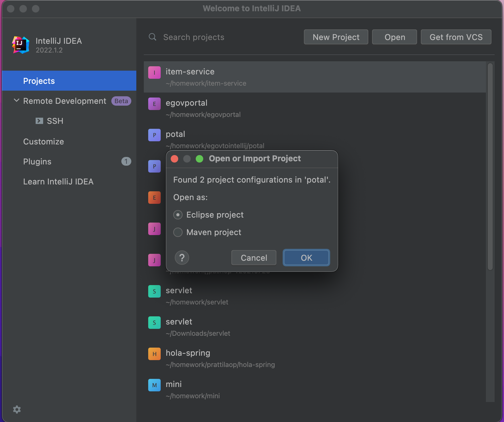Select the Eclipse project radio button
504x422 pixels.
178,215
